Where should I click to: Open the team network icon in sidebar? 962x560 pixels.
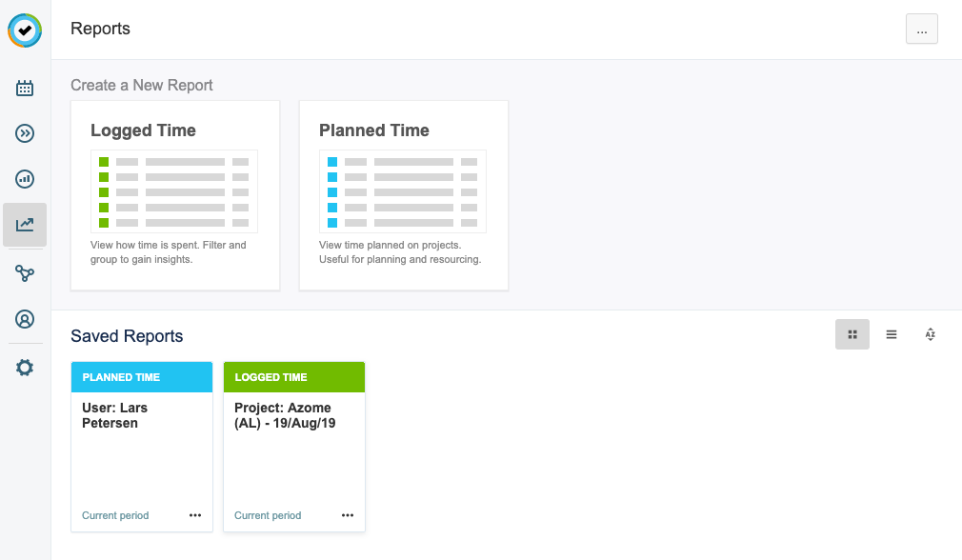[x=24, y=273]
